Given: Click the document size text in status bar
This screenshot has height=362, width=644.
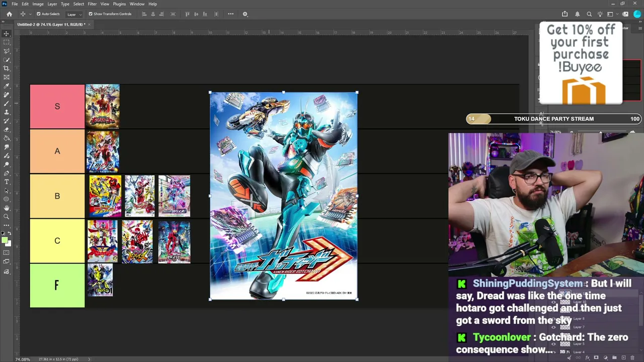Looking at the screenshot, I should pyautogui.click(x=58, y=359).
